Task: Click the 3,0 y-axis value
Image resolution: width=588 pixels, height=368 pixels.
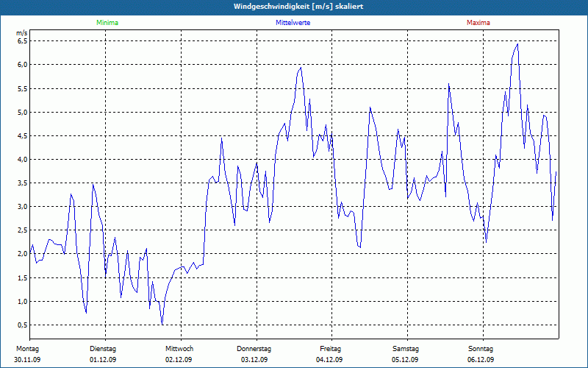Action: (x=23, y=207)
